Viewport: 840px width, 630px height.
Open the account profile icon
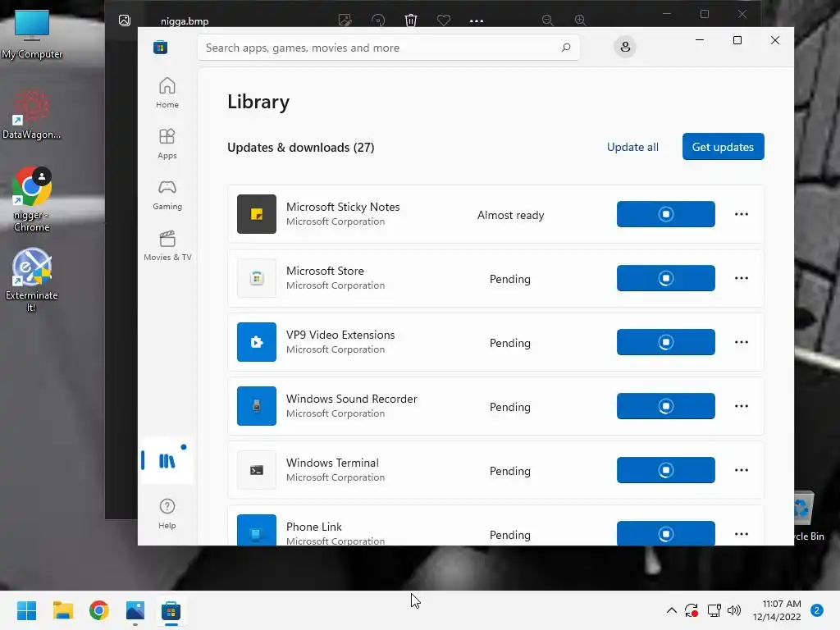point(624,47)
